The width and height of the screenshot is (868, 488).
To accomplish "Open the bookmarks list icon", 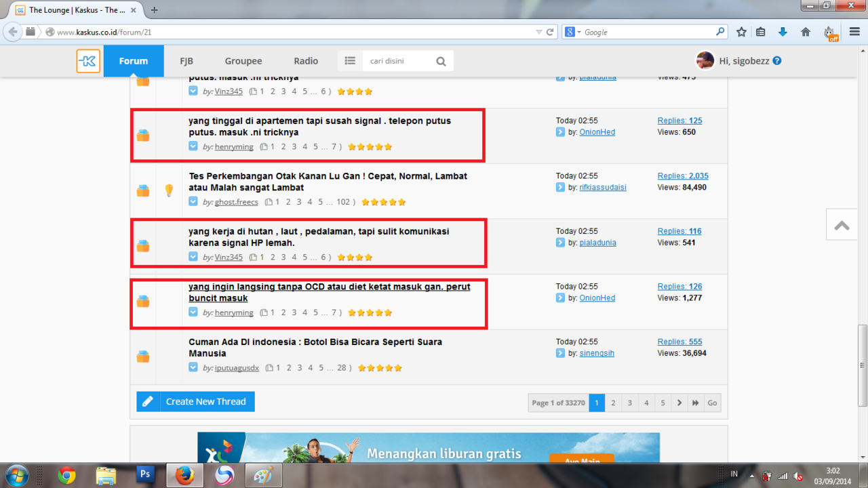I will click(761, 32).
